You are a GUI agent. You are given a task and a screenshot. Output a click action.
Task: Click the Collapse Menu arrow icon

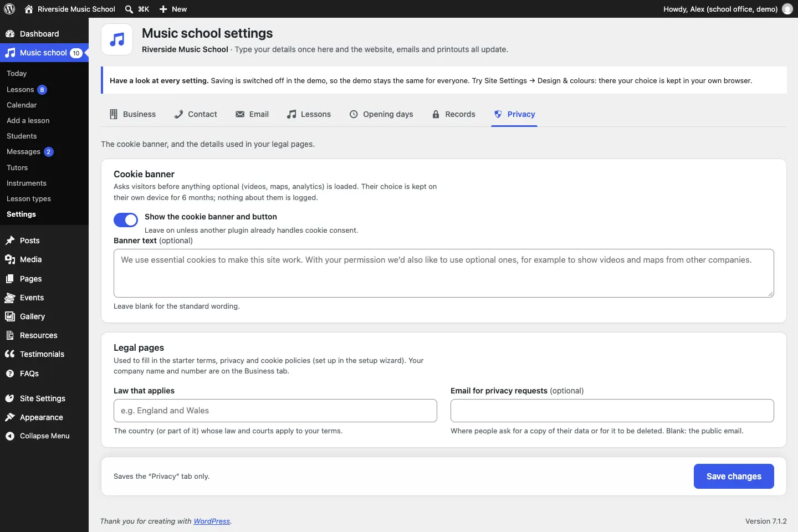pyautogui.click(x=10, y=436)
